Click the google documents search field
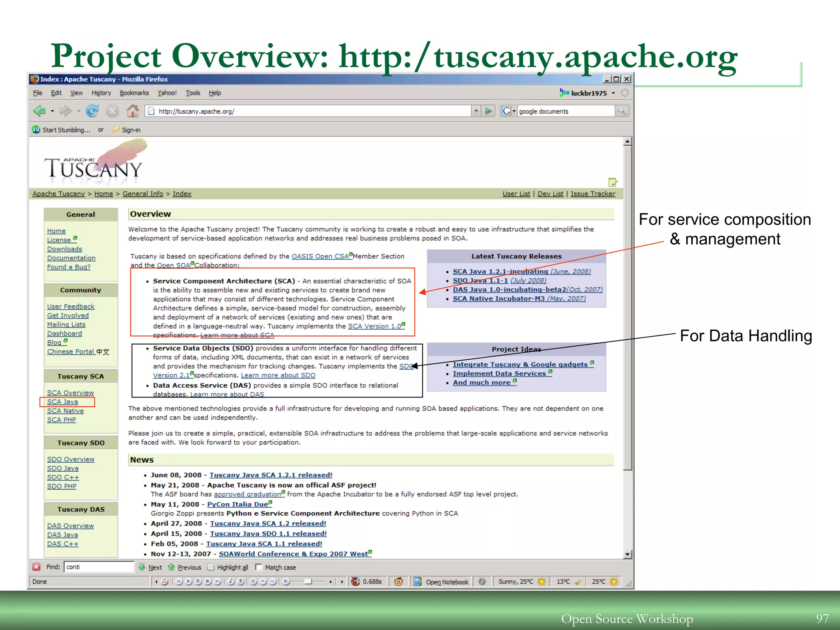The height and width of the screenshot is (630, 840). [566, 111]
